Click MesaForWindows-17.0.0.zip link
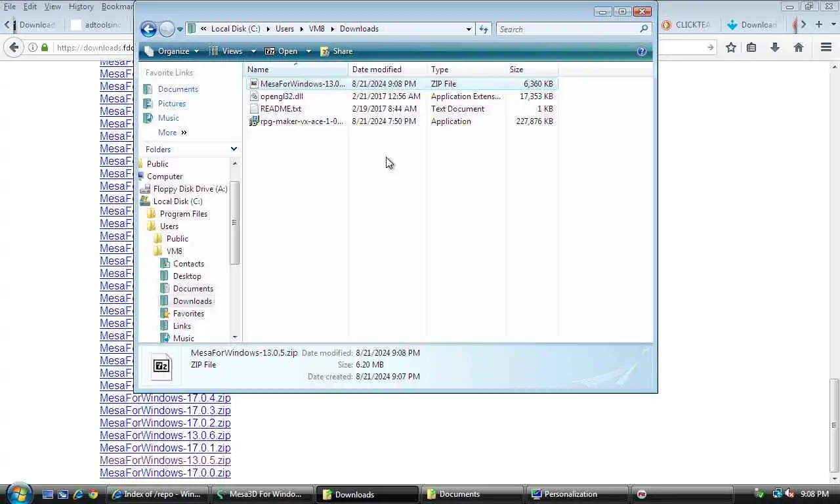Viewport: 840px width, 504px height. coord(165,473)
